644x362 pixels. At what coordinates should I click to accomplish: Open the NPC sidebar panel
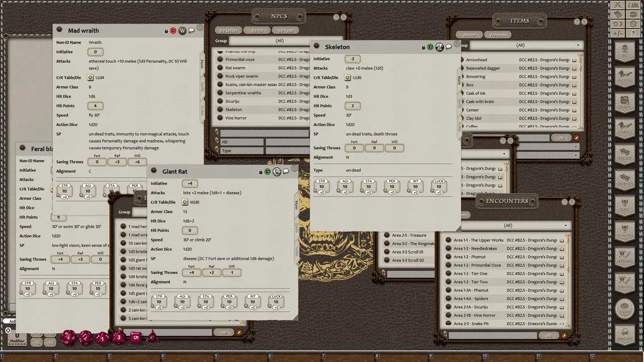(625, 205)
